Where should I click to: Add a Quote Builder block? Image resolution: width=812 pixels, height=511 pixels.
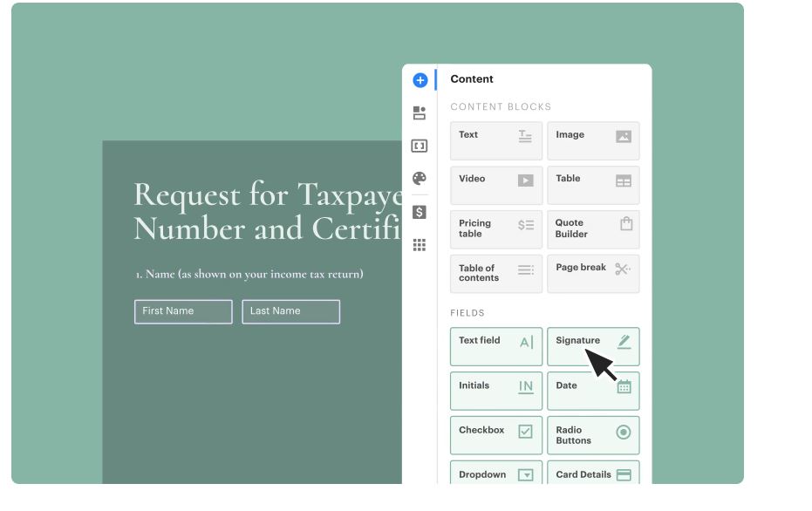point(593,229)
